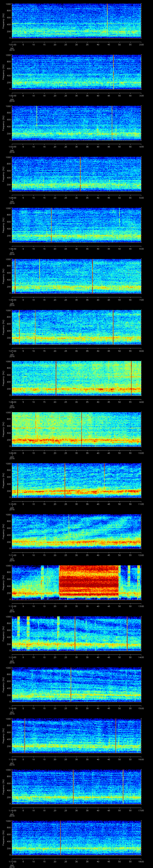Click the 1:13:00 start time label
The width and height of the screenshot is (153, 868).
(12, 657)
